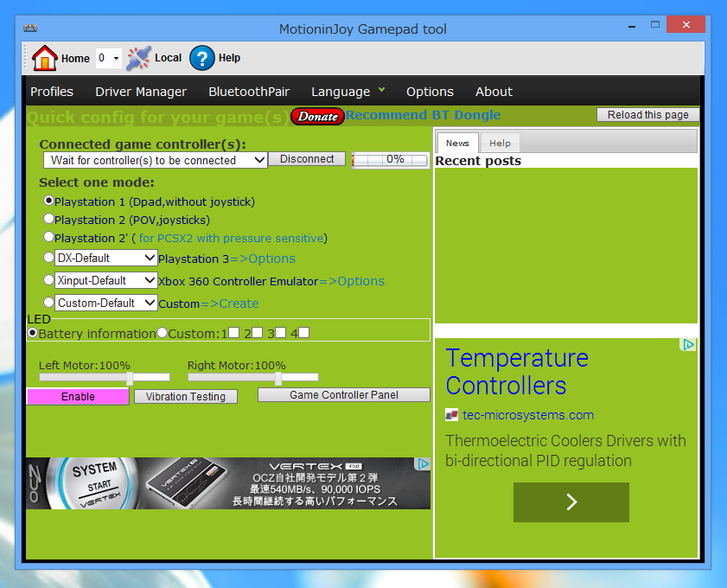Screen dimensions: 727x588
Task: Open the Recommend BT Dongle link
Action: point(423,114)
